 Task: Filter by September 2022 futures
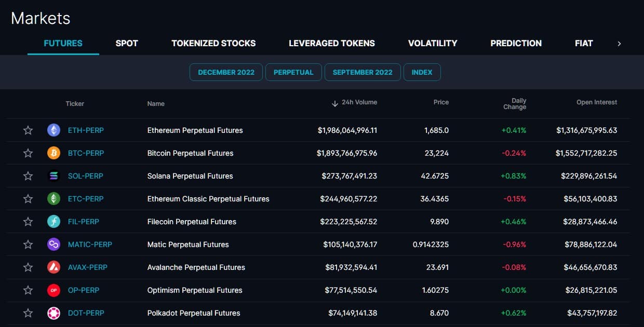pos(363,72)
